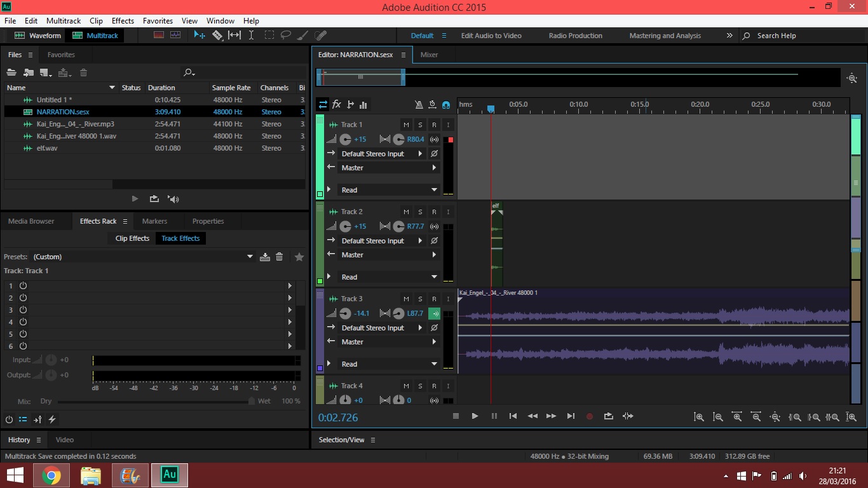Image resolution: width=868 pixels, height=488 pixels.
Task: Solo Track 2
Action: pos(420,212)
